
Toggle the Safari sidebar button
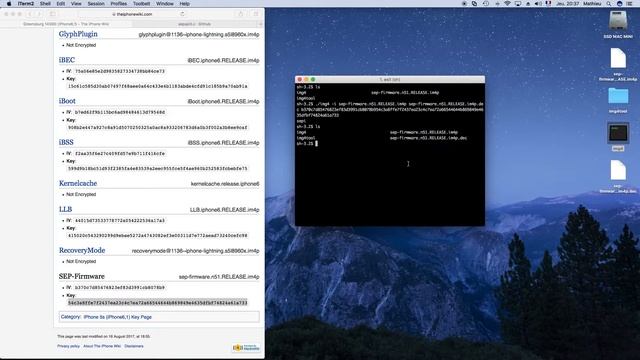coord(53,14)
